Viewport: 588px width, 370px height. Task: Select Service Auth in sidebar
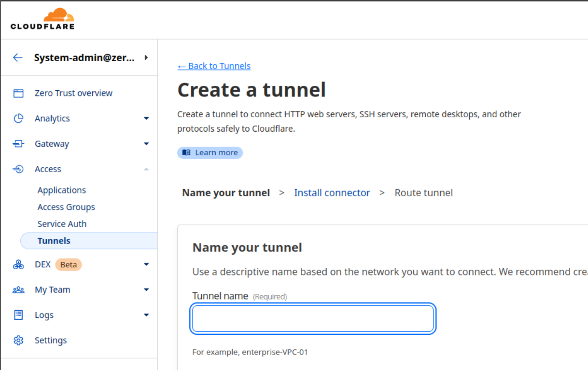pos(62,224)
